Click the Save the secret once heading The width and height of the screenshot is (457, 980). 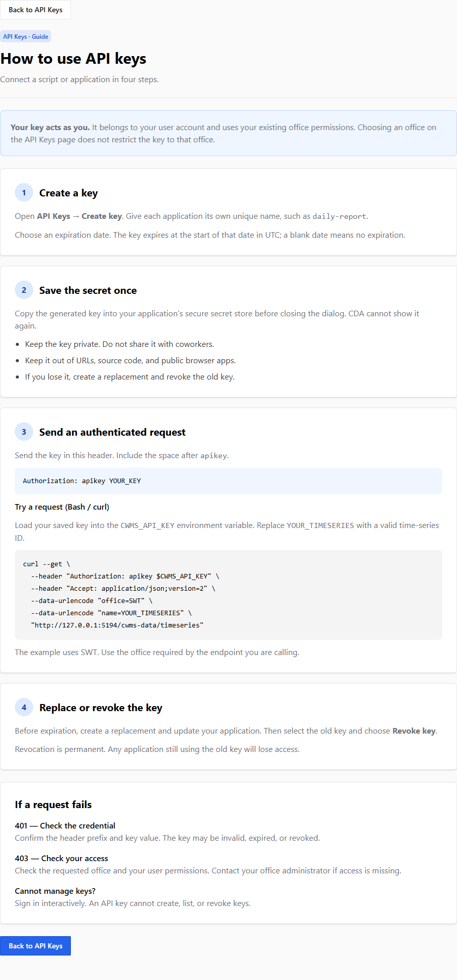pyautogui.click(x=88, y=290)
